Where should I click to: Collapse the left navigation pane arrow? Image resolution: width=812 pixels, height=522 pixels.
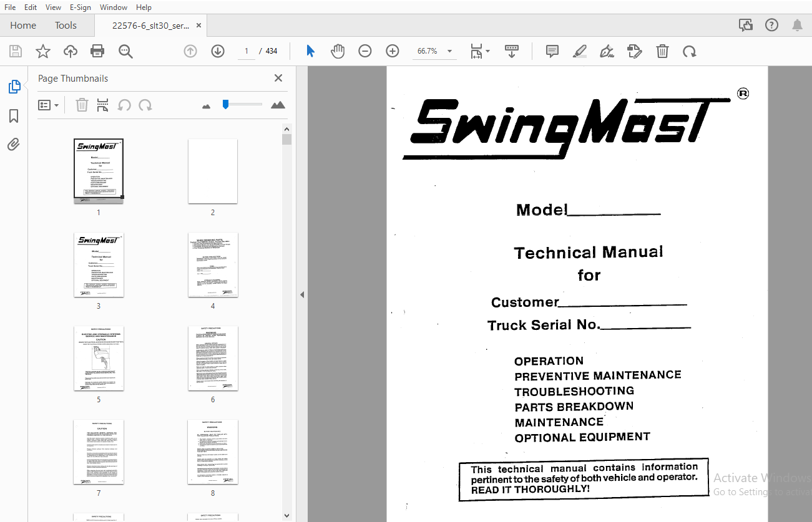pos(302,294)
